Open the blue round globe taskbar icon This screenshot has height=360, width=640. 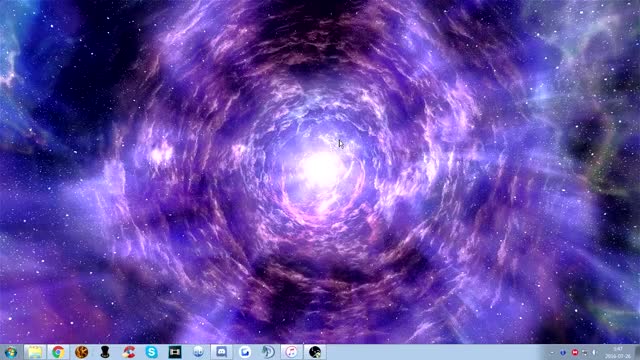198,352
